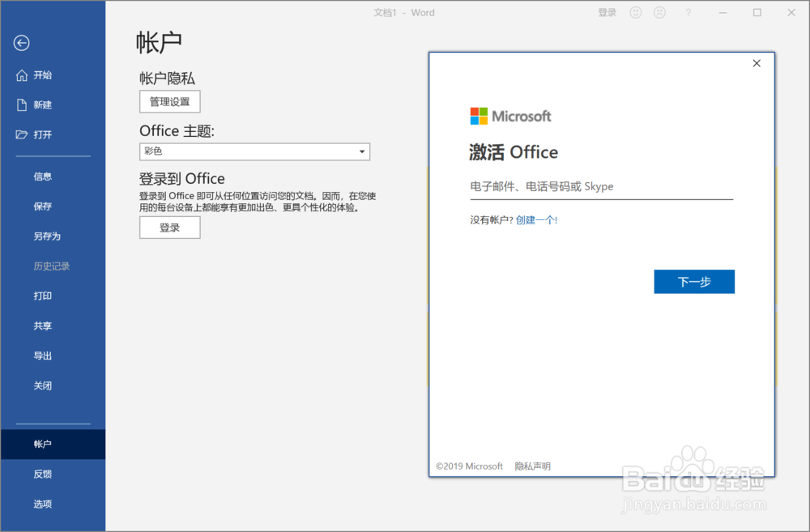The height and width of the screenshot is (532, 810).
Task: Minimize the Word window
Action: pyautogui.click(x=723, y=12)
